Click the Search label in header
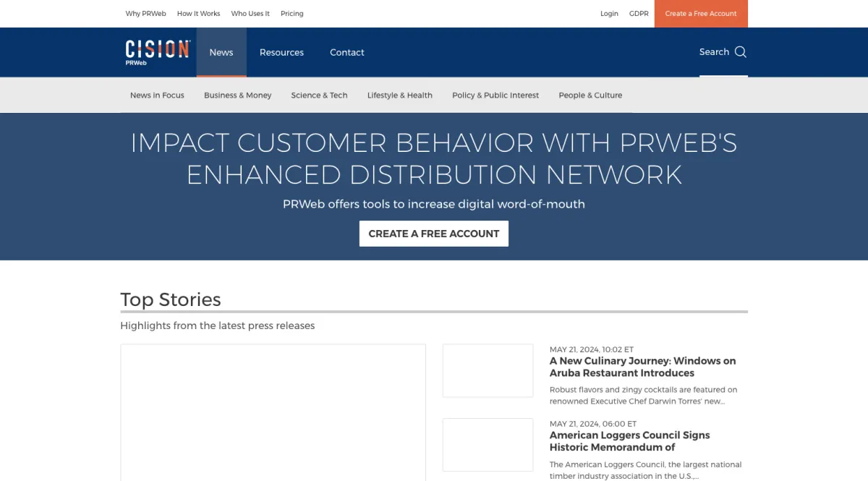The width and height of the screenshot is (868, 481). [x=714, y=52]
